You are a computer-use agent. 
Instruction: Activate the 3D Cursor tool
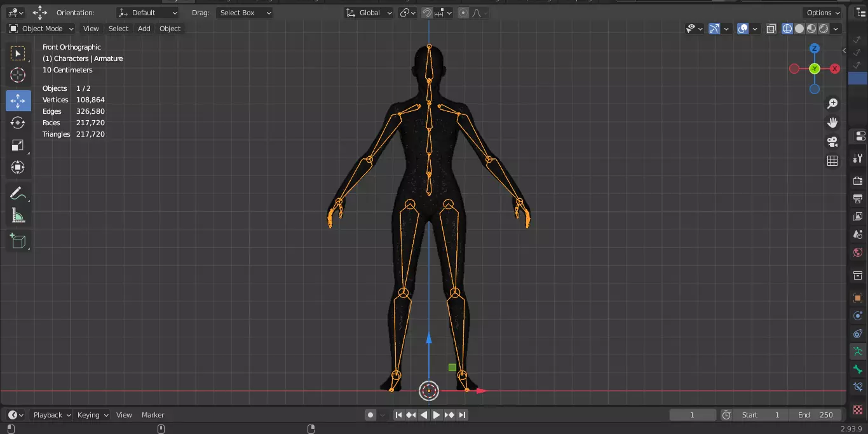(x=18, y=76)
